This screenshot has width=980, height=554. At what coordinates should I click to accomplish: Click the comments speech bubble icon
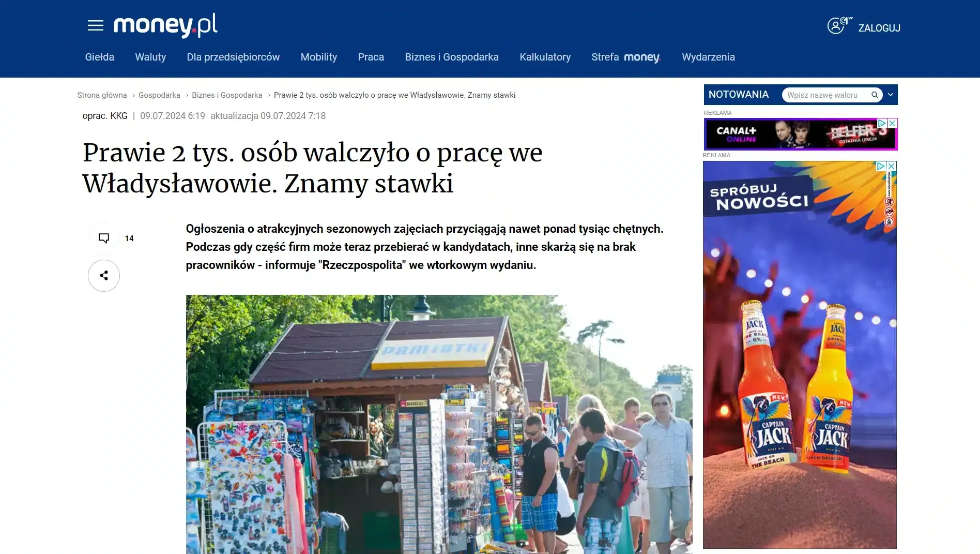104,238
